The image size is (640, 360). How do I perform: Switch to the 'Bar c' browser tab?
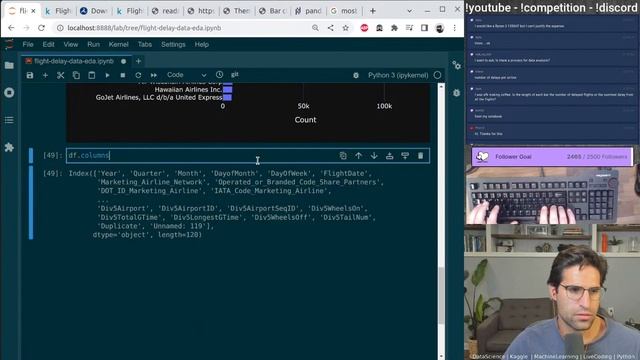pyautogui.click(x=273, y=11)
